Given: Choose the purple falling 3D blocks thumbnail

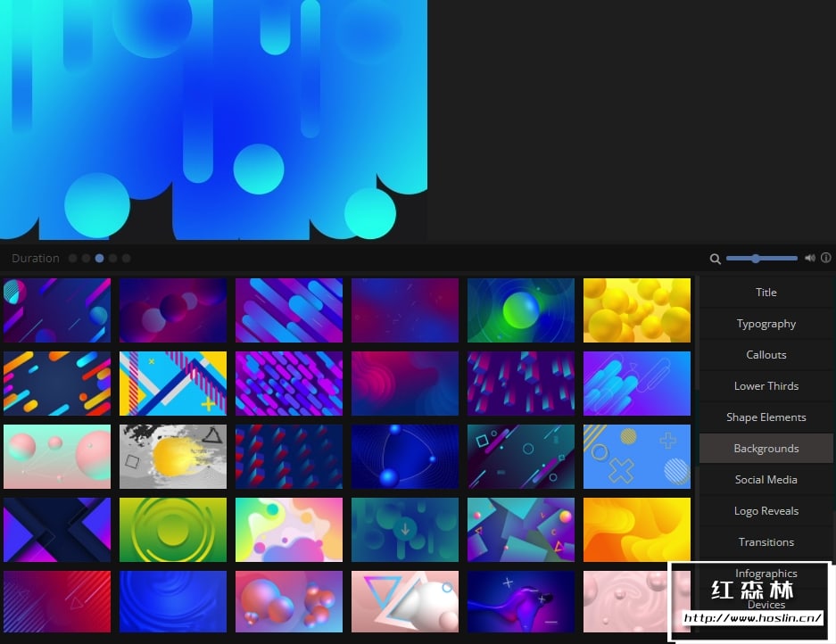Looking at the screenshot, I should click(x=521, y=384).
